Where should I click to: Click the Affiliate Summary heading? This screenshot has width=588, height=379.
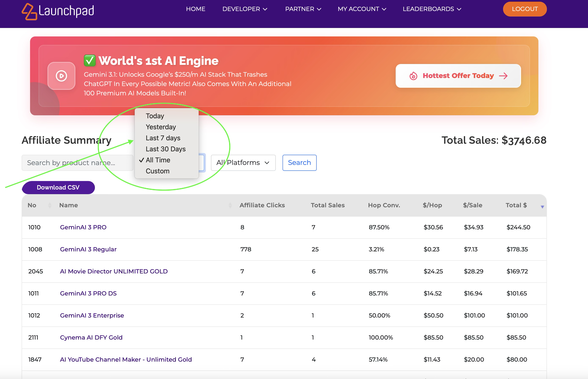pos(67,140)
